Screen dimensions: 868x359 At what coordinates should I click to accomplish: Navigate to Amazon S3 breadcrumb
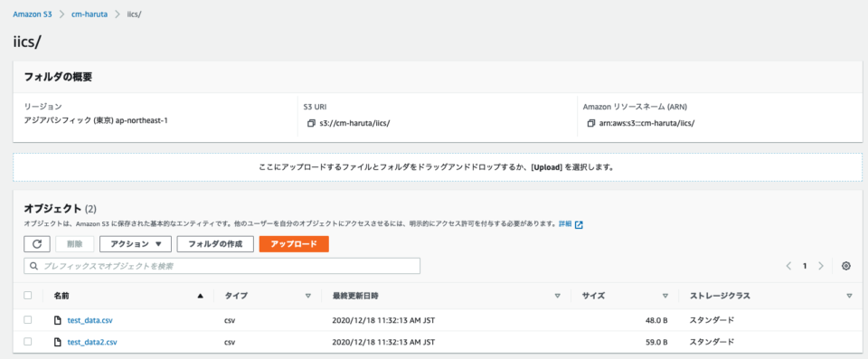click(x=33, y=14)
